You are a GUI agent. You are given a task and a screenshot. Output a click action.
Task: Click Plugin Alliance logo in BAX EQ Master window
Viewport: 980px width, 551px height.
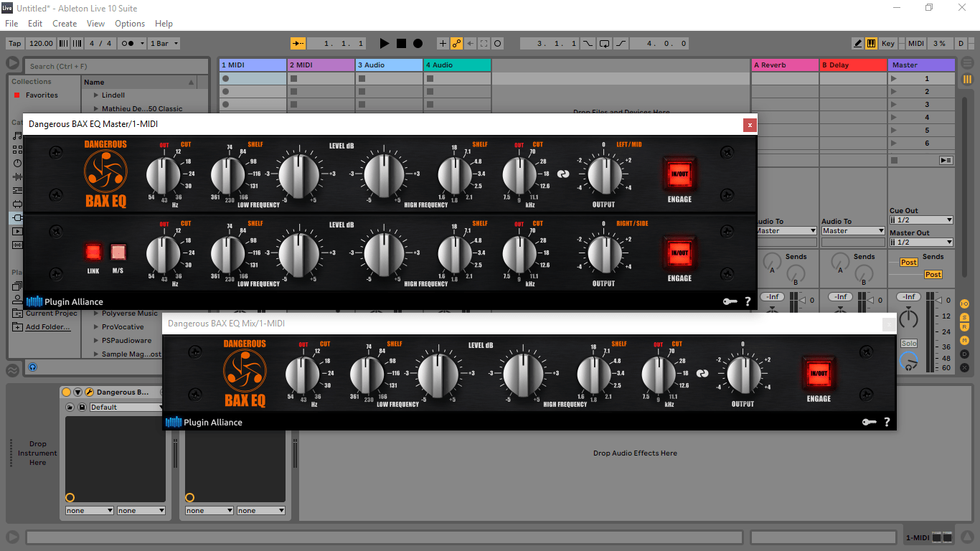(65, 302)
